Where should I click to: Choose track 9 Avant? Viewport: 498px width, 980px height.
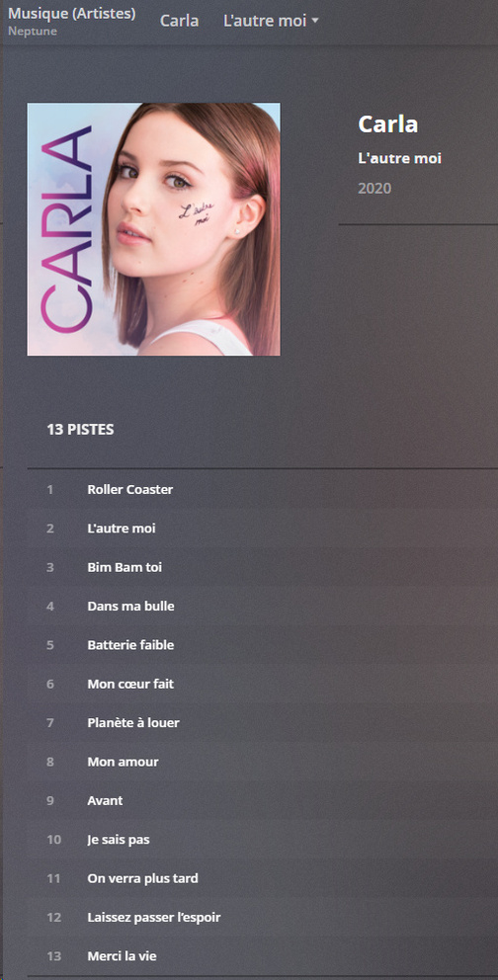point(263,800)
